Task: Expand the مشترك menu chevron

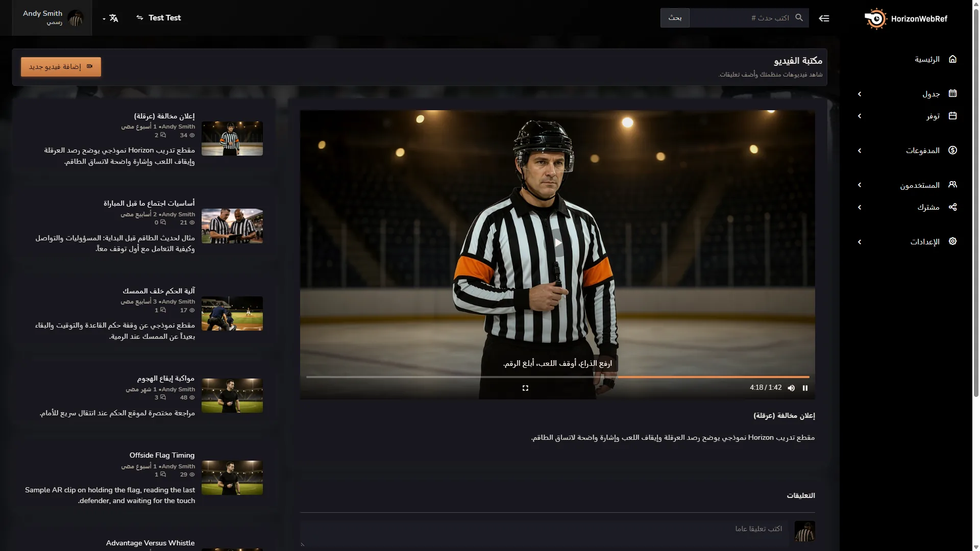Action: 860,208
